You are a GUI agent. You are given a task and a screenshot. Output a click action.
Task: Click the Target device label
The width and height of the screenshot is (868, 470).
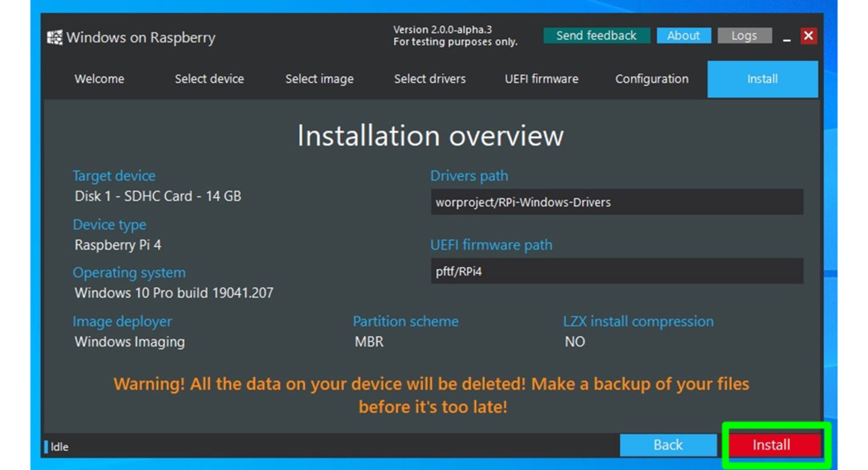(114, 176)
